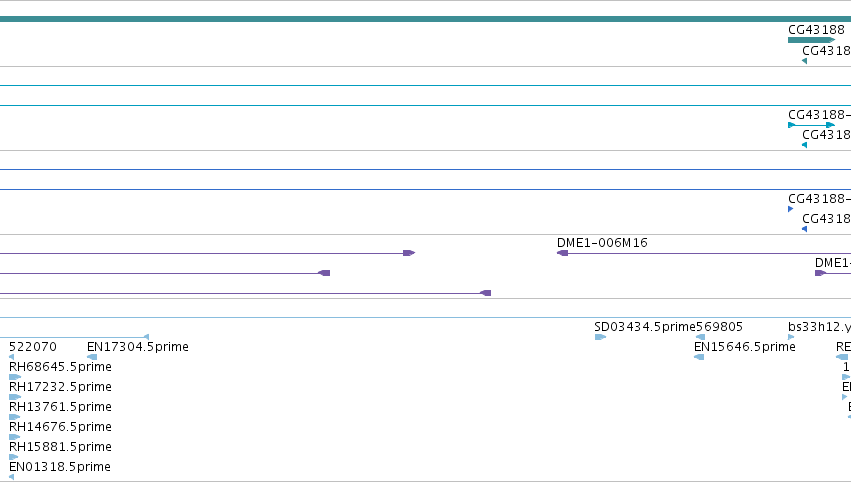Click the long teal bar spanning the top
This screenshot has width=851, height=482.
426,19
